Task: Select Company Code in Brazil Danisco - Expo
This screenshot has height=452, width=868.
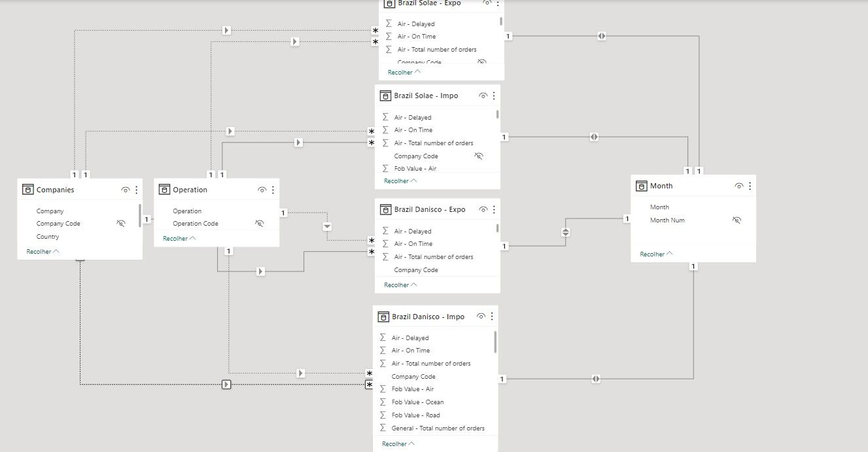Action: pyautogui.click(x=416, y=269)
